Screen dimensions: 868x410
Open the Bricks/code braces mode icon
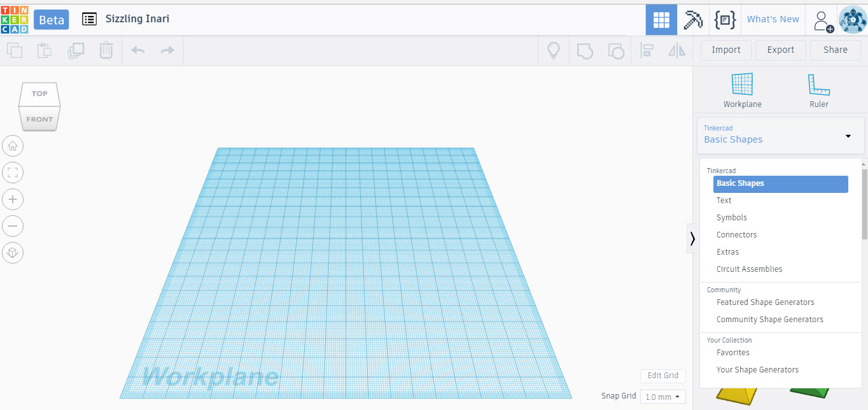click(725, 20)
